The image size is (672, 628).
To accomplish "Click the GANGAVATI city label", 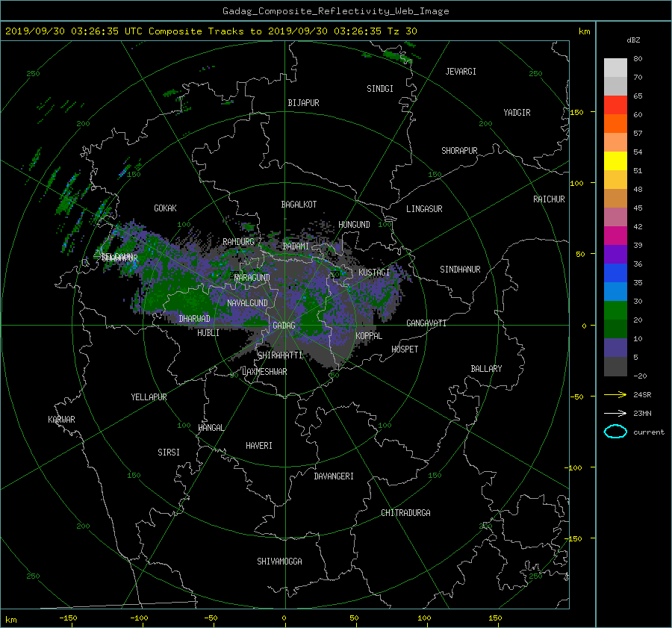I will pos(426,323).
